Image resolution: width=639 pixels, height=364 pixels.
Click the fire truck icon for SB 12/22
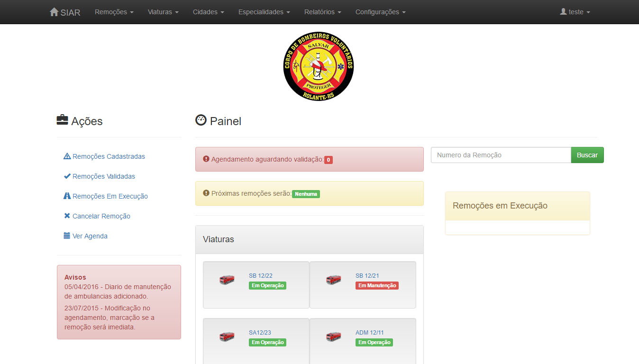click(227, 280)
